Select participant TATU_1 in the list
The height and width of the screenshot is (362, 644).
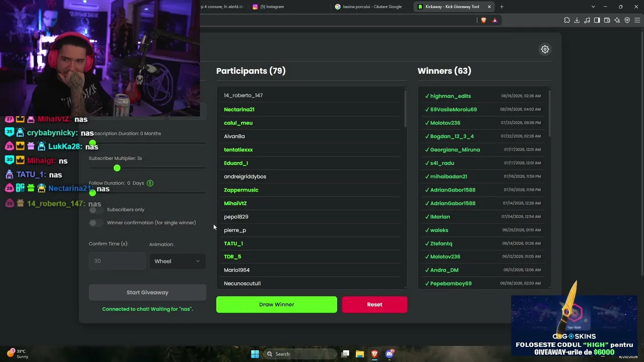[x=233, y=243]
